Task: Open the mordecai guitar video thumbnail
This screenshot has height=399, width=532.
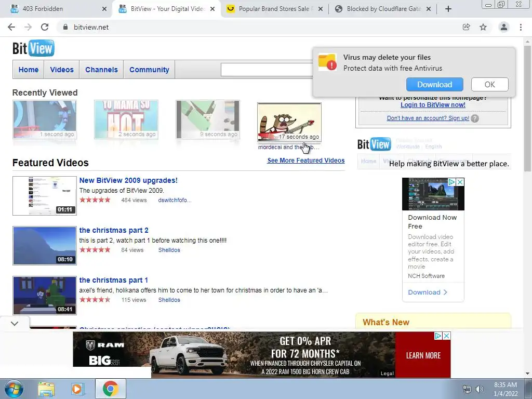Action: click(x=289, y=122)
